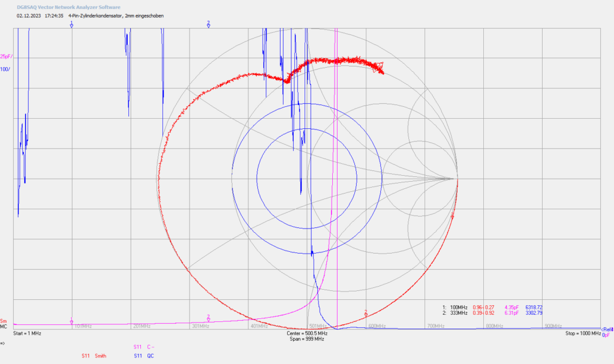The width and height of the screenshot is (614, 364).
Task: Pick red marker 1 on Smith chart
Action: click(x=453, y=216)
